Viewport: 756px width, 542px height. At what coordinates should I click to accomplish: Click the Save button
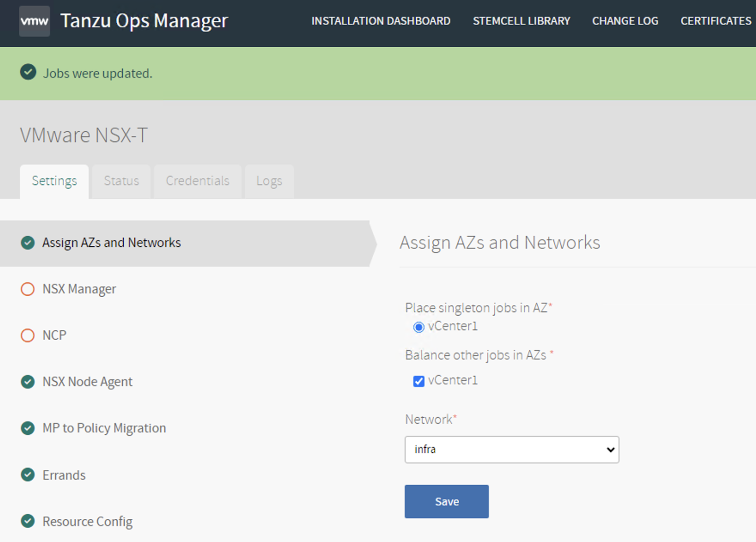click(447, 501)
